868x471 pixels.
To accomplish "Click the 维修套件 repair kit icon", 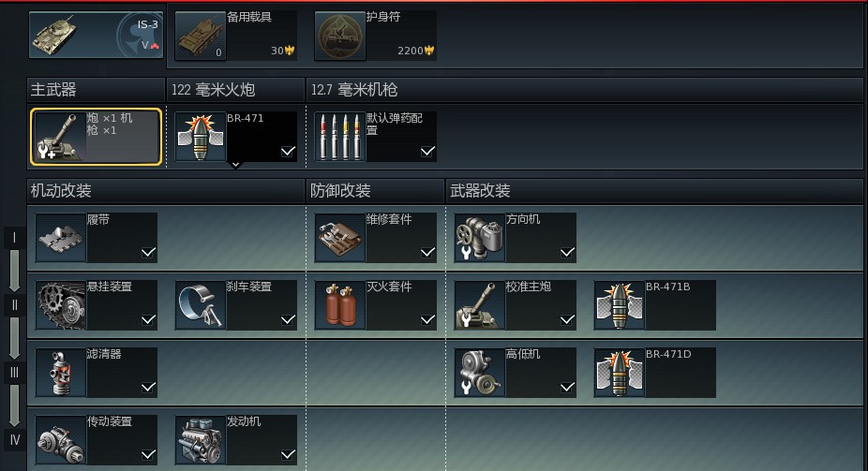I will click(340, 238).
